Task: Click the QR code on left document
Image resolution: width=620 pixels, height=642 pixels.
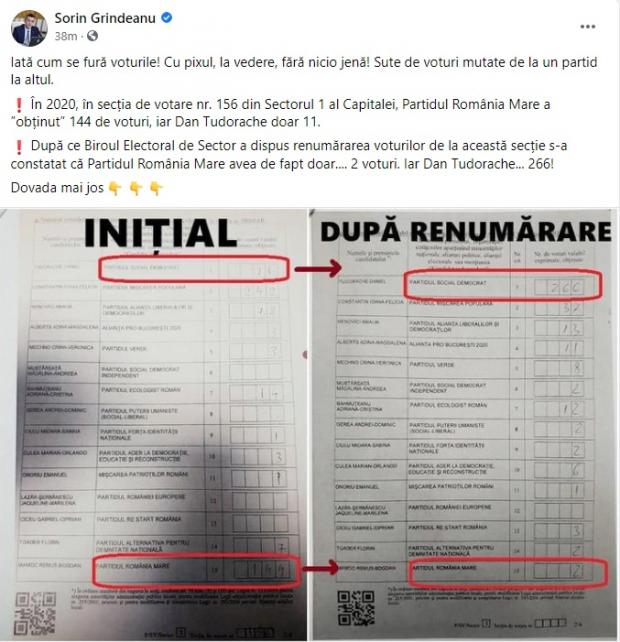Action: click(35, 613)
